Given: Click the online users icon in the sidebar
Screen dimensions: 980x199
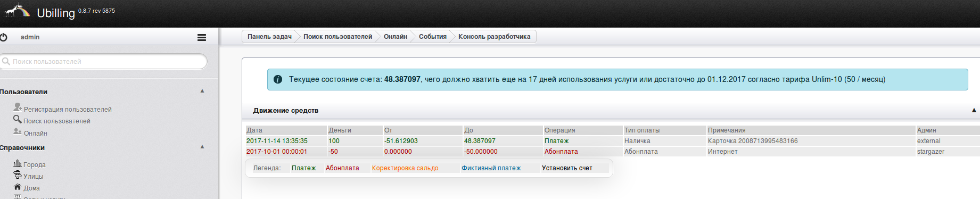Looking at the screenshot, I should (x=18, y=131).
